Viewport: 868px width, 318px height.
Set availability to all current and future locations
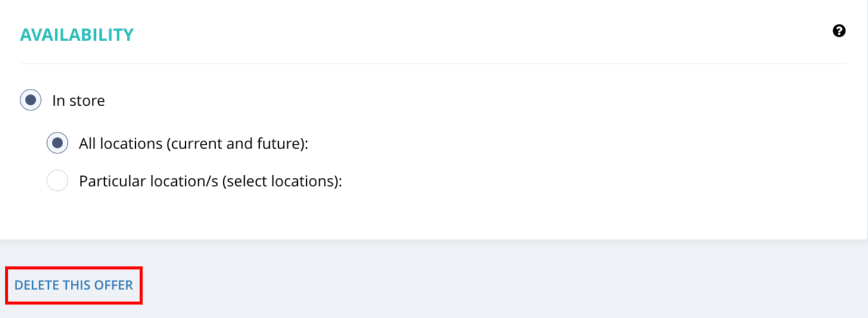point(57,143)
